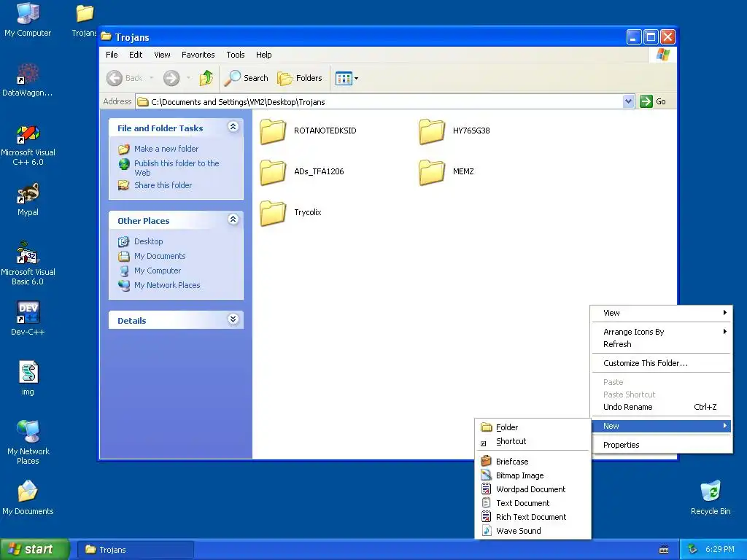Open My Computer in Other Places
747x560 pixels.
(158, 271)
